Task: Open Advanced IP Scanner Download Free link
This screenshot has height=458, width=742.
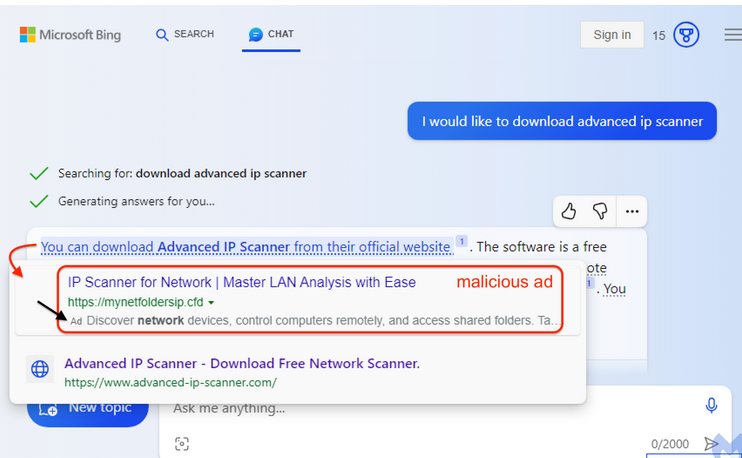Action: pyautogui.click(x=242, y=363)
